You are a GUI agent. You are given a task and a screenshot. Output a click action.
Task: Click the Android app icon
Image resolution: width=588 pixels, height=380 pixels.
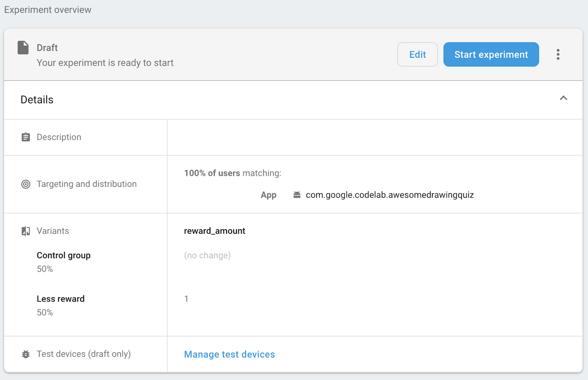[x=297, y=195]
